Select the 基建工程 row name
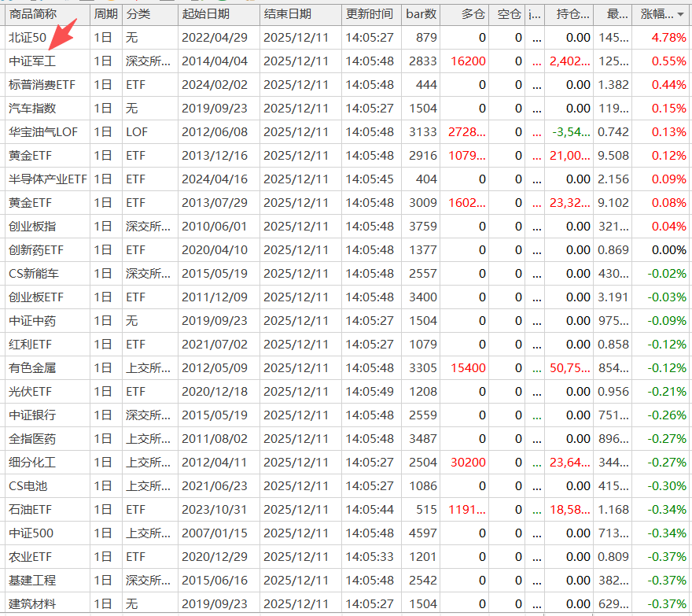 coord(32,581)
